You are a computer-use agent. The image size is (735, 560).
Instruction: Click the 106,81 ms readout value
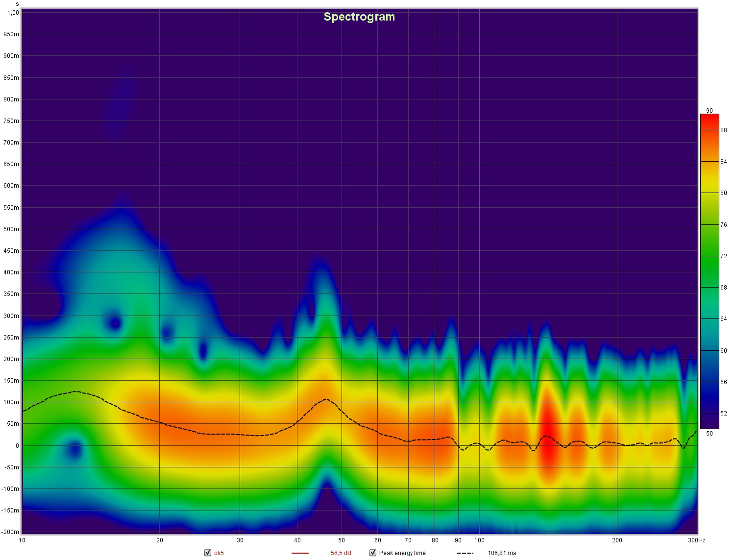tap(502, 553)
